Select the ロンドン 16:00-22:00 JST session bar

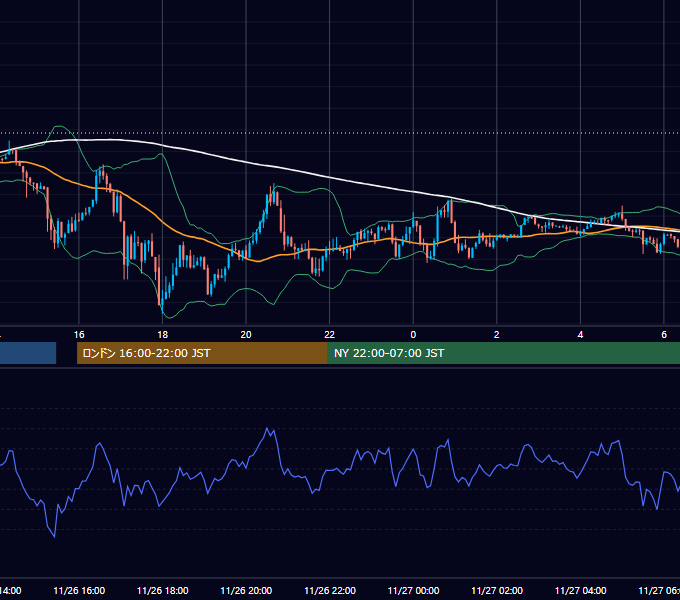202,353
